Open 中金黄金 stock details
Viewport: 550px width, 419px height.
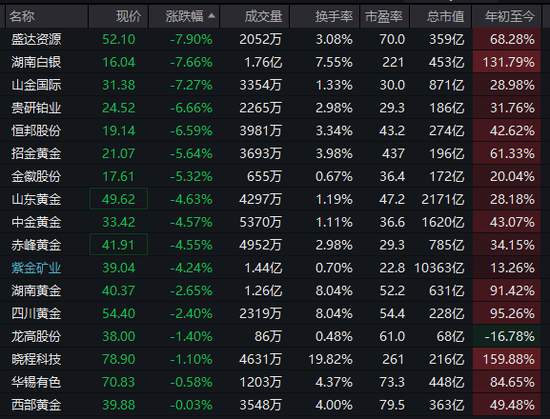coord(36,222)
